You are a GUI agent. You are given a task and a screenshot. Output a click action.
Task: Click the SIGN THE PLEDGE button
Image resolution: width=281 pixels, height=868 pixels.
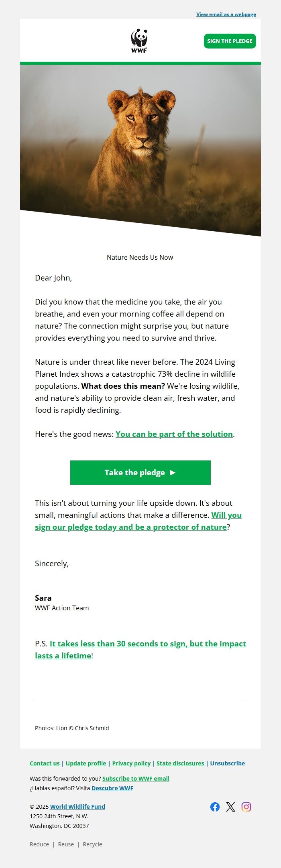pyautogui.click(x=230, y=40)
